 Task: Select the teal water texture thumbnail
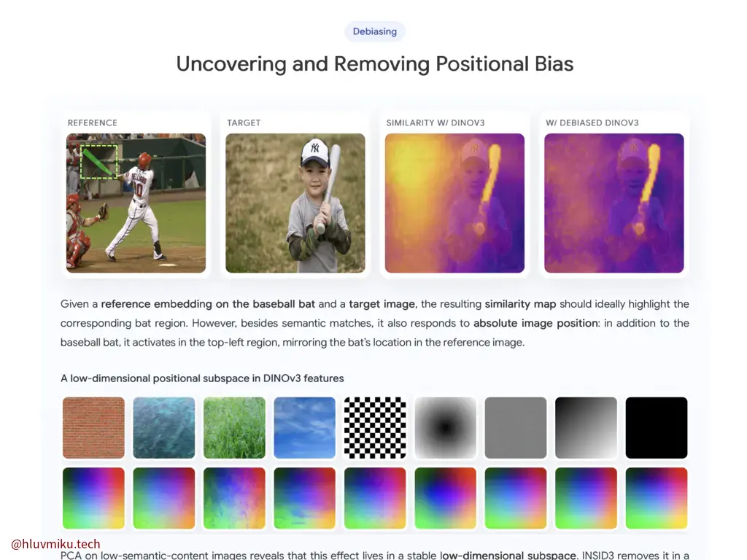[164, 427]
